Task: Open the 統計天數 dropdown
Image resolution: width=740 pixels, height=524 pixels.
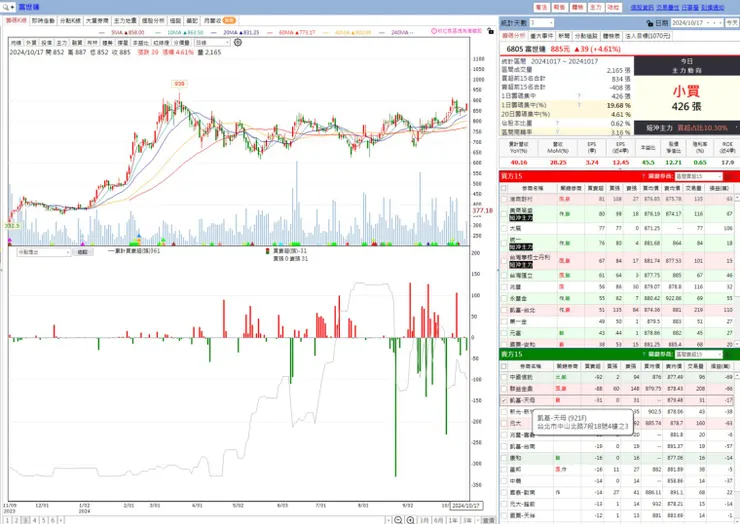Action: 541,23
